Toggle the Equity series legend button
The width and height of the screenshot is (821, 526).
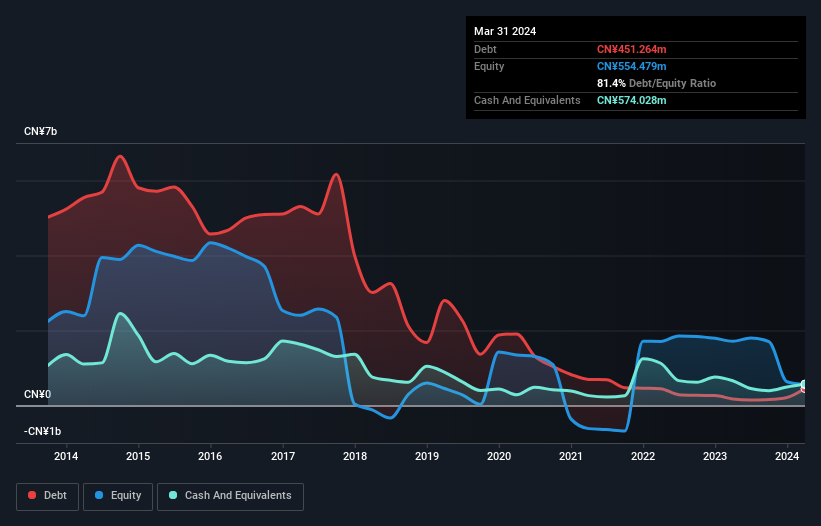(x=118, y=496)
